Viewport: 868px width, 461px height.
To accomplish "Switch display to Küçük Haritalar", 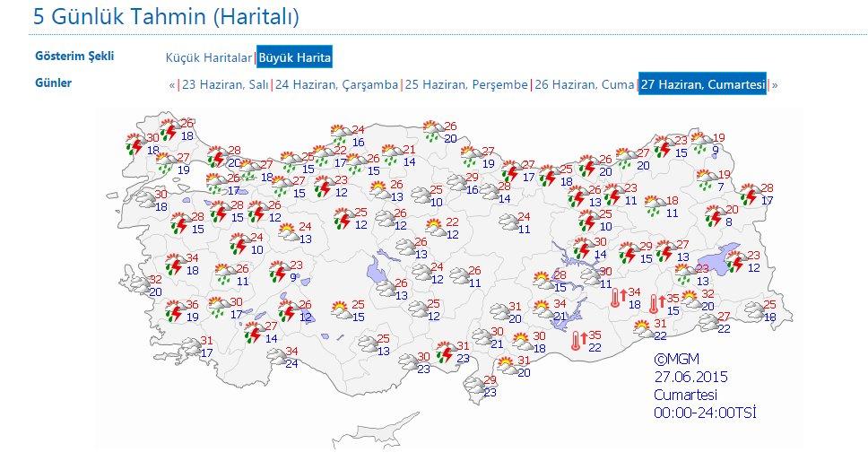I will 209,57.
